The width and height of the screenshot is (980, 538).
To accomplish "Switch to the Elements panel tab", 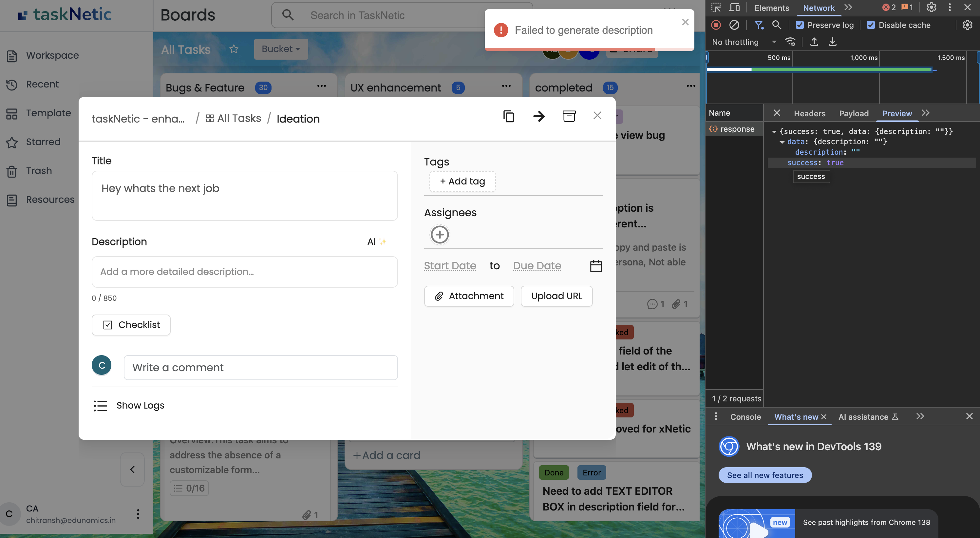I will tap(772, 8).
